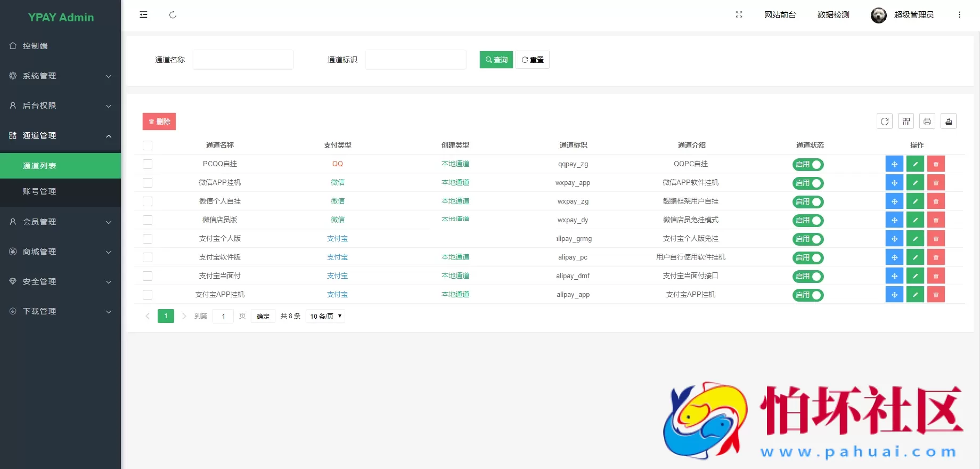Click the YPAY Admin logo text

point(61,17)
